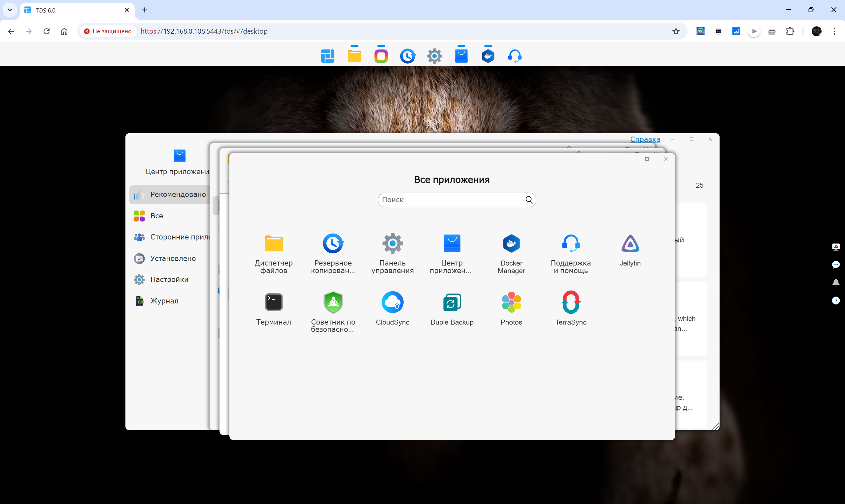Click the magnifier search icon
Viewport: 845px width, 504px height.
(x=529, y=200)
